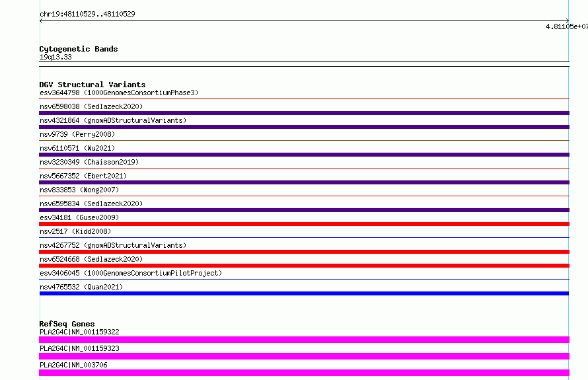
Task: Click nsv6598038 (Sedlazeck2020) label
Action: [91, 106]
